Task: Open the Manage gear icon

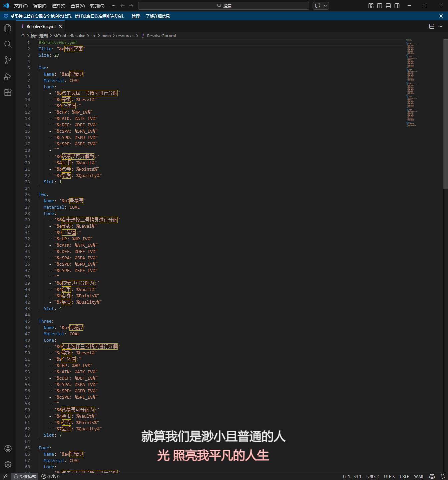Action: [8, 464]
